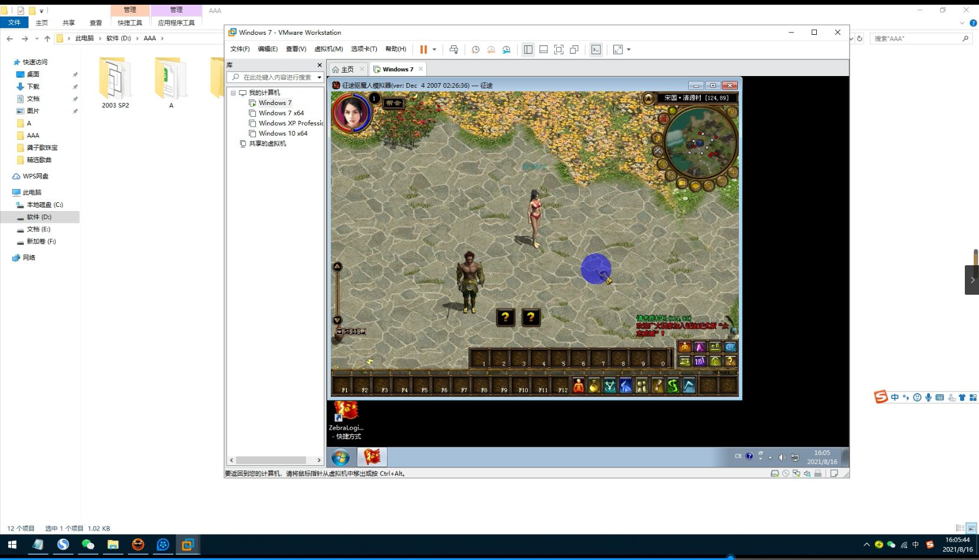This screenshot has width=979, height=560.
Task: Open the dropdown arrow beside pause button
Action: [x=435, y=50]
